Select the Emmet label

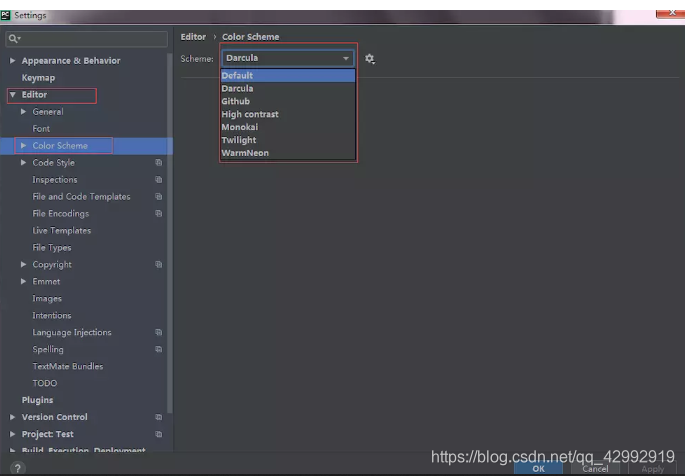point(46,282)
